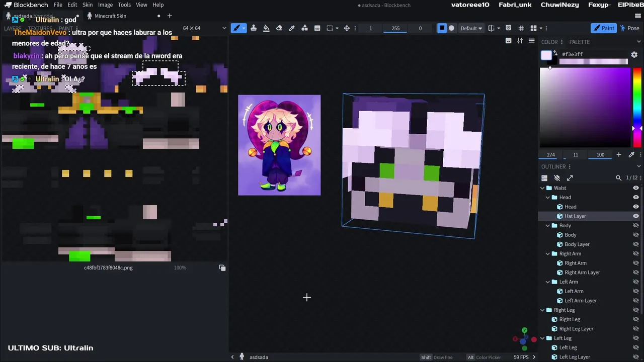Search in the outliner
Screen dimensions: 644x362
[618, 178]
